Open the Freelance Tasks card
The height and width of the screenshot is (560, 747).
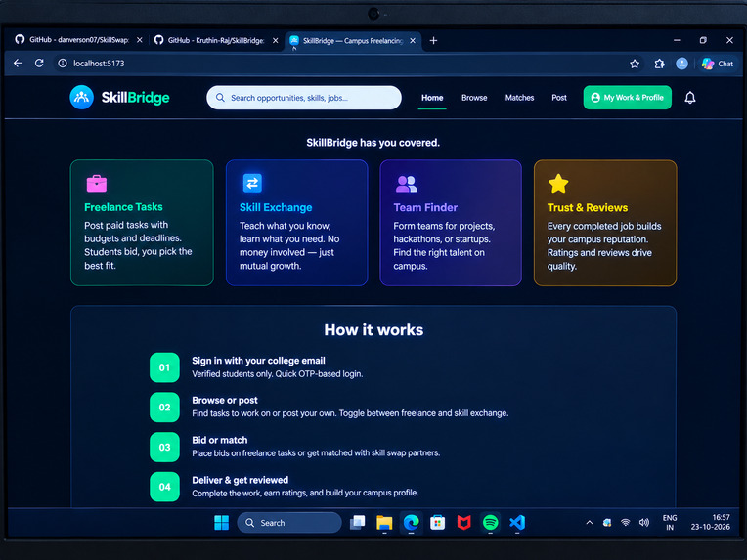point(142,223)
